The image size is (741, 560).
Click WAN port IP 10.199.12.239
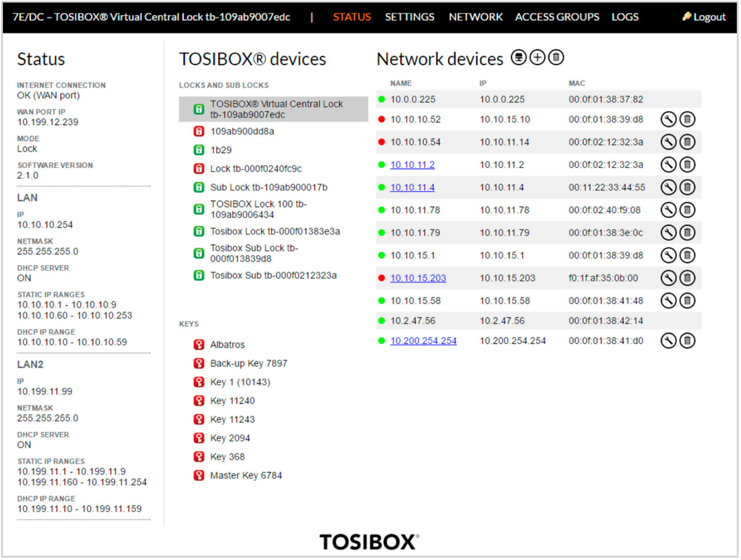coord(48,122)
